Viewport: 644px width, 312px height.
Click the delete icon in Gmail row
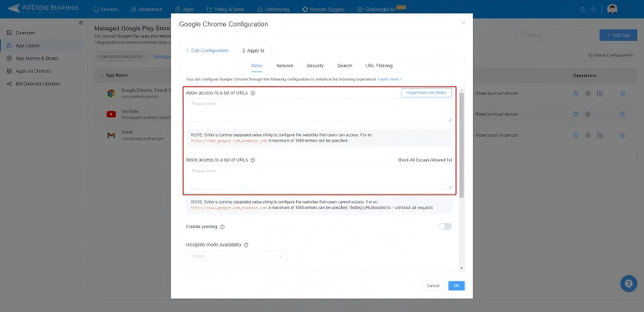point(622,135)
